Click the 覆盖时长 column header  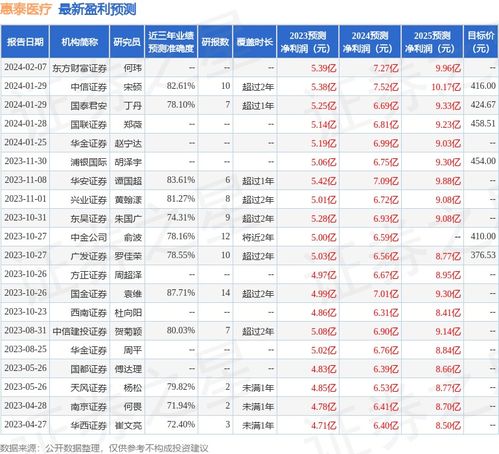pos(255,42)
